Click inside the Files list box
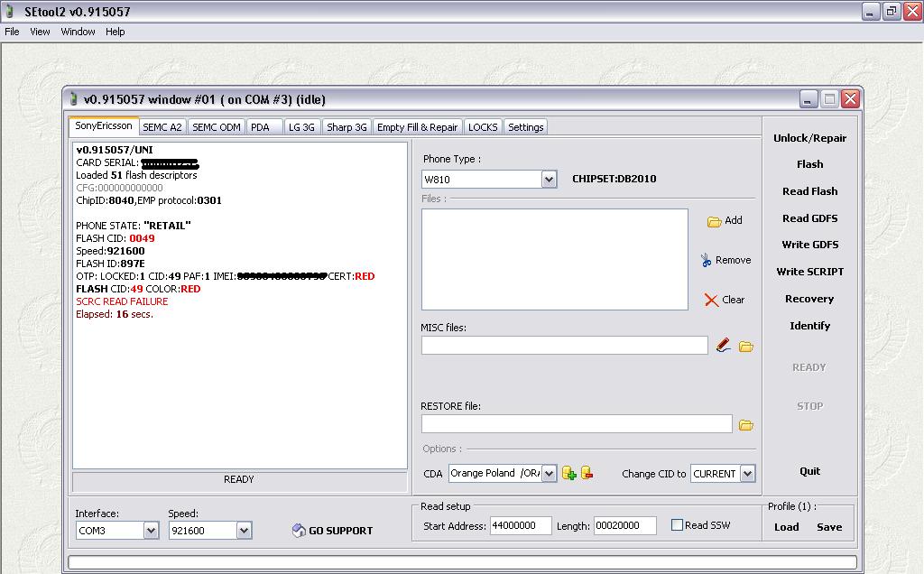This screenshot has height=574, width=924. (555, 259)
